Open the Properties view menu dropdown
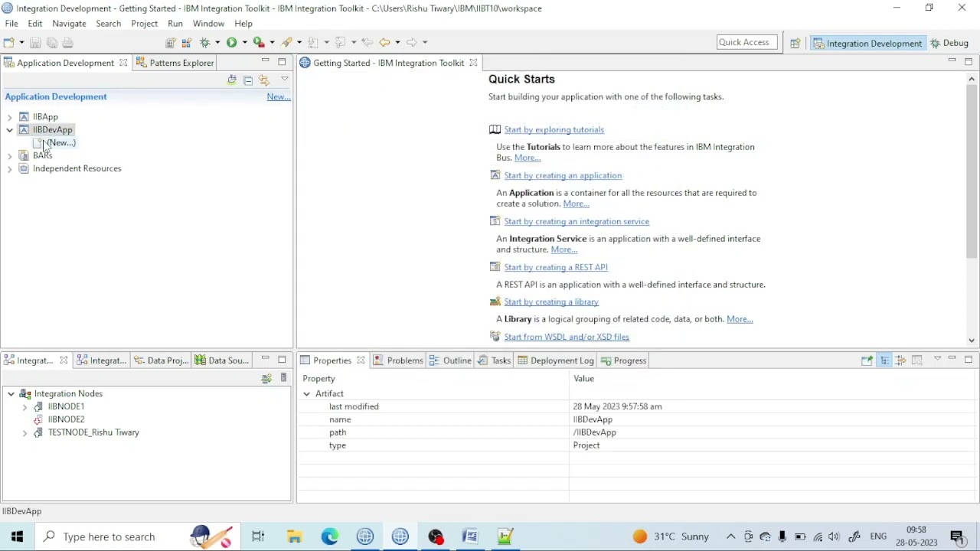The width and height of the screenshot is (980, 551). pos(936,360)
